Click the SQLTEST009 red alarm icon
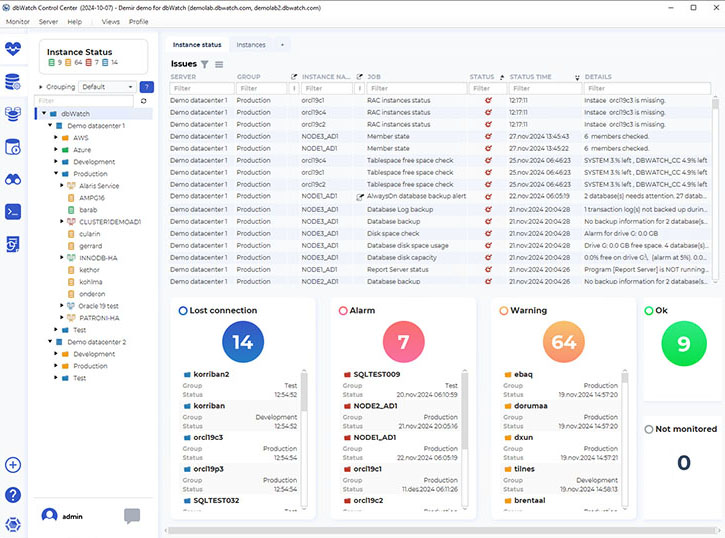The image size is (725, 538). pos(347,374)
